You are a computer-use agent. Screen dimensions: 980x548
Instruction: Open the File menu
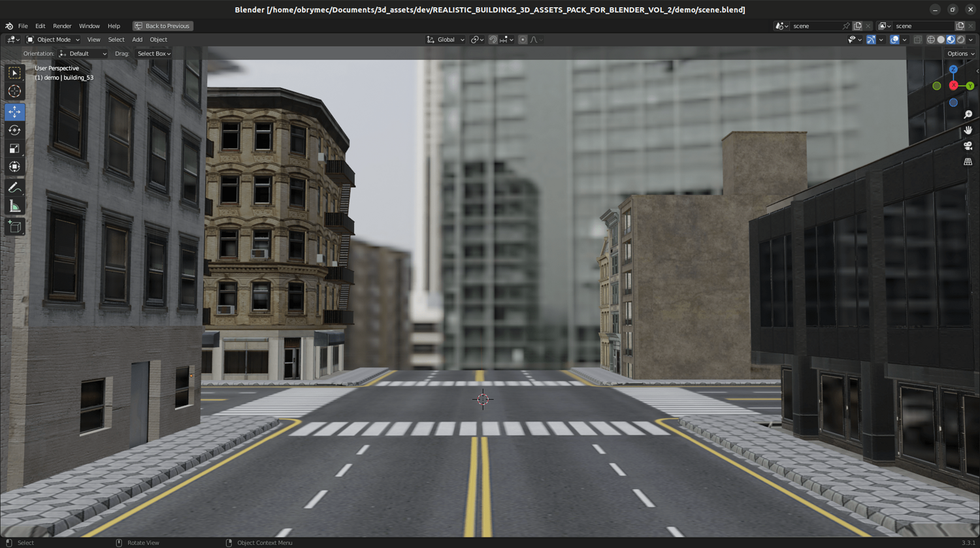tap(23, 26)
